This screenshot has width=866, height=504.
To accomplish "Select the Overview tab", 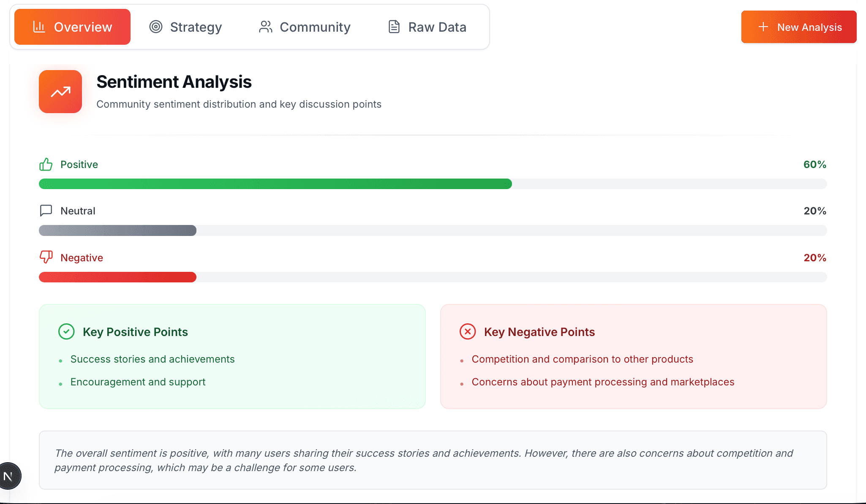I will coord(72,27).
